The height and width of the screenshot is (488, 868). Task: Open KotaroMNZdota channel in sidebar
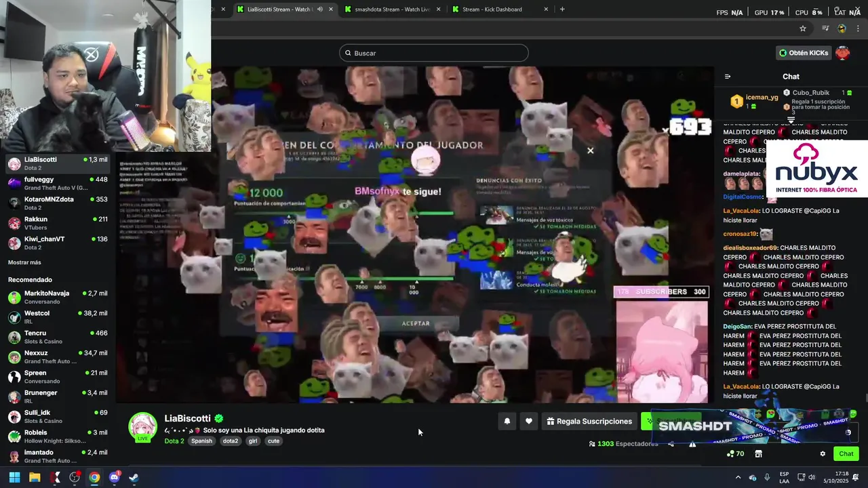58,203
